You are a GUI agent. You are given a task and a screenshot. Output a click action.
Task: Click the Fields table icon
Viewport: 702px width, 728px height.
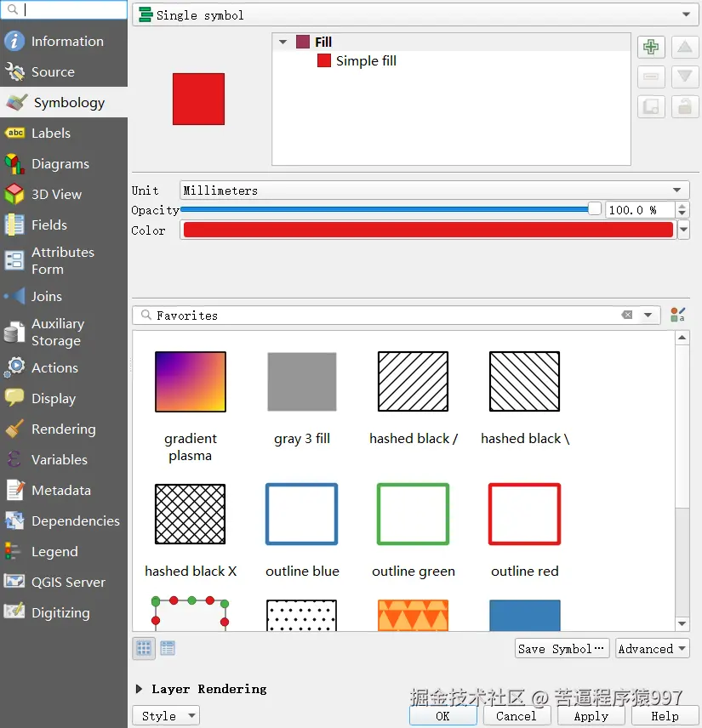(14, 225)
